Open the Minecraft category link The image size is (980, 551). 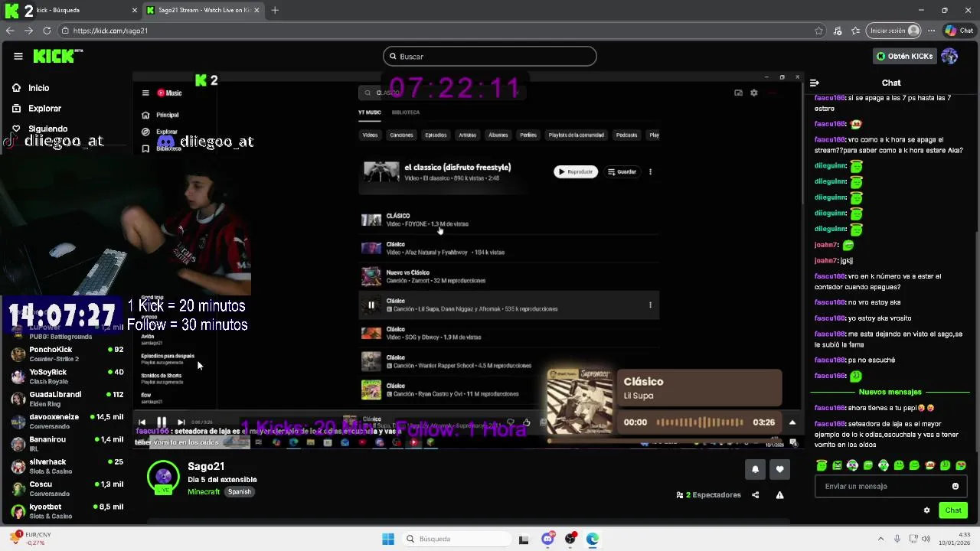pos(204,491)
